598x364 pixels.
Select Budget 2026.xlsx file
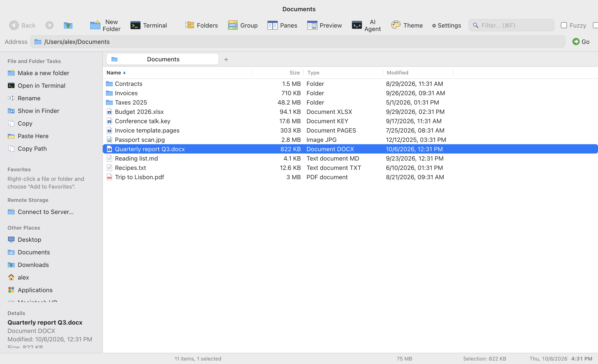point(350,112)
